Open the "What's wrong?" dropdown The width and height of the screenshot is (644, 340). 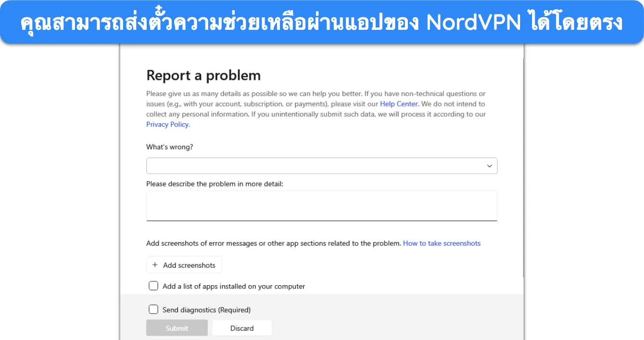(x=322, y=166)
